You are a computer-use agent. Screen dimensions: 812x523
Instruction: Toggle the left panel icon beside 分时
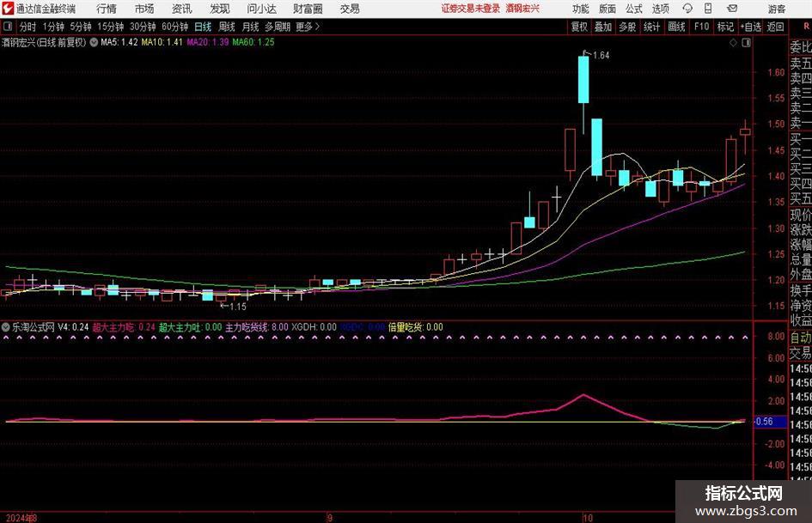pos(7,27)
